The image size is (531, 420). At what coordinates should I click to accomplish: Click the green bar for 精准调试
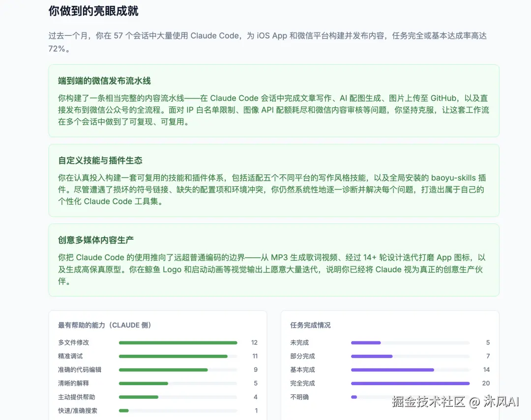coord(173,356)
